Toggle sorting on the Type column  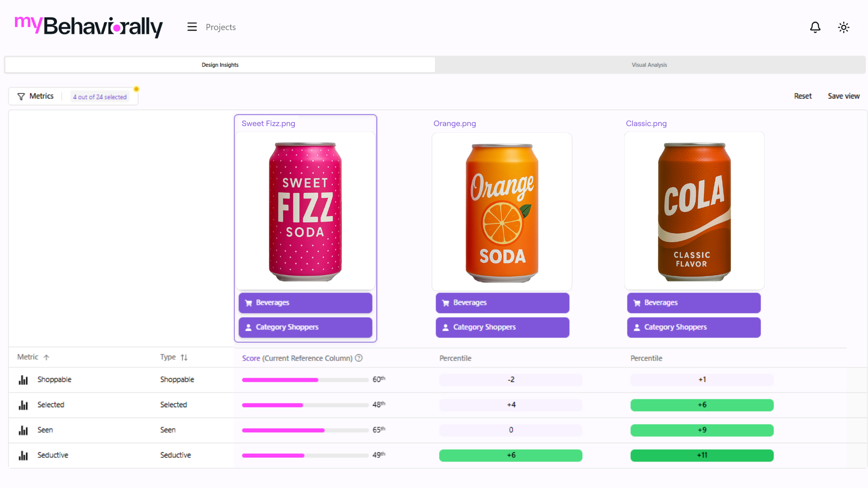(x=184, y=357)
